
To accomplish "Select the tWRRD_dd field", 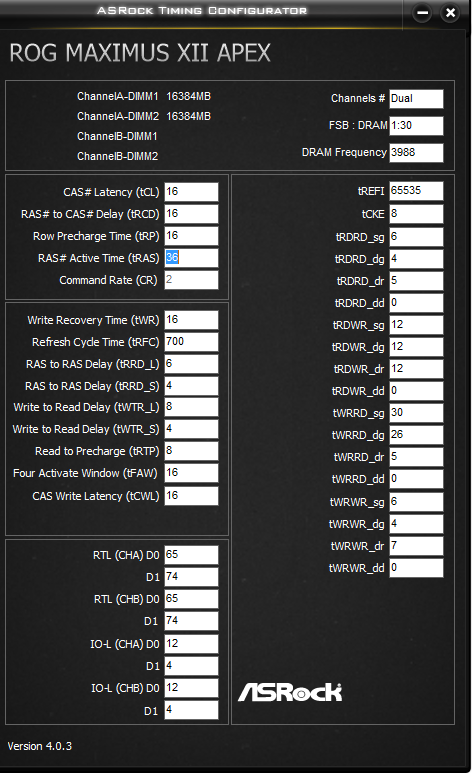I will [x=416, y=479].
